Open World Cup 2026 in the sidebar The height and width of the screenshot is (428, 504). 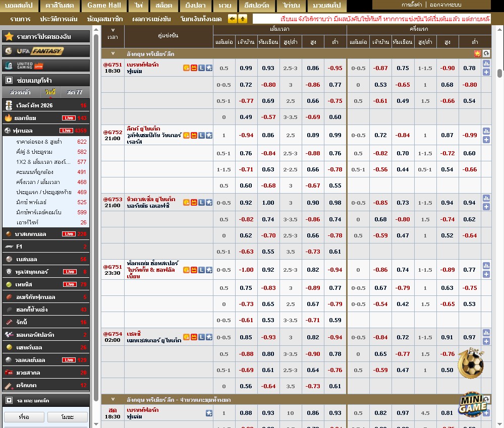[x=46, y=105]
